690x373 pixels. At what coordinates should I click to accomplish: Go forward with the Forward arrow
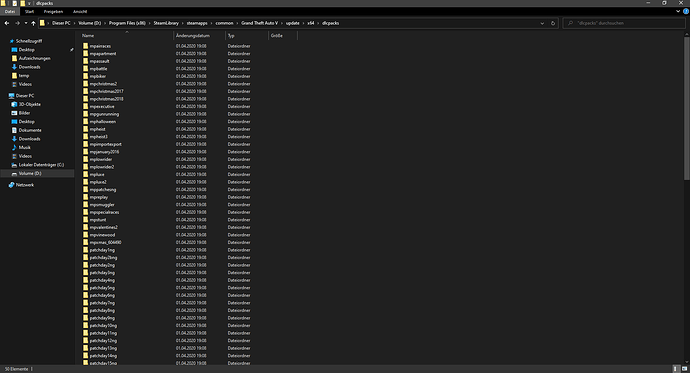click(x=17, y=23)
